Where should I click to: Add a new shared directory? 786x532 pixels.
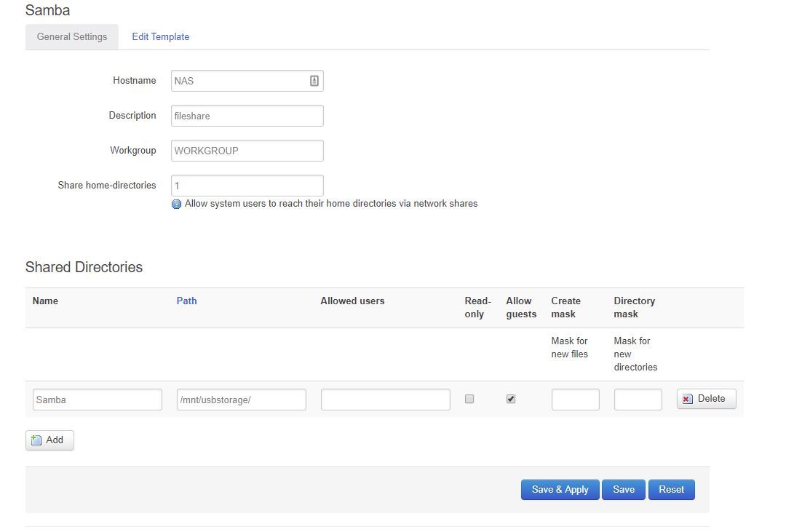coord(49,440)
